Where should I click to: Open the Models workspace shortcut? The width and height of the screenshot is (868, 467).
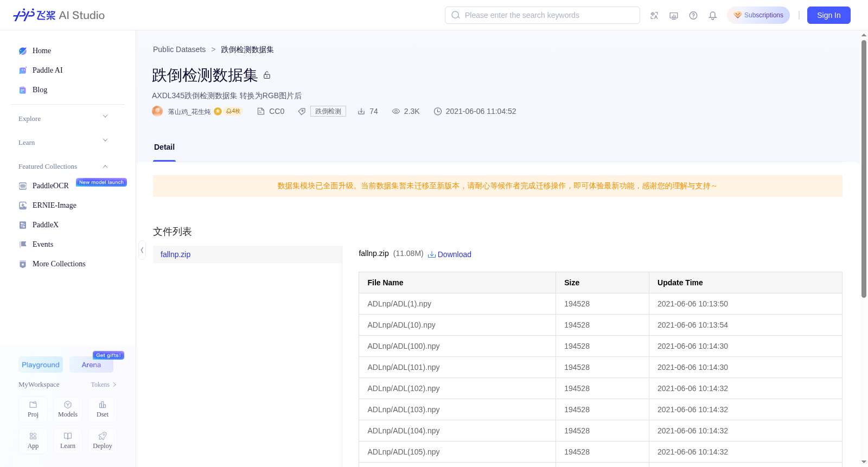click(68, 410)
